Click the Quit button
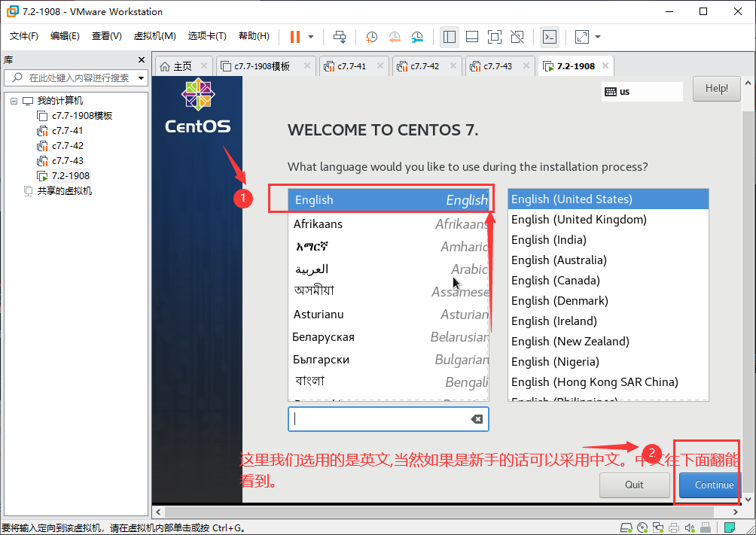This screenshot has width=756, height=535. coord(635,485)
